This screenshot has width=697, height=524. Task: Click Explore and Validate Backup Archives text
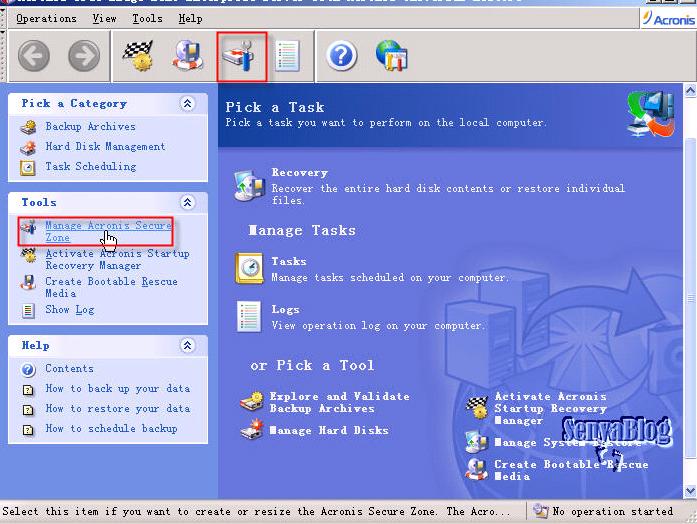339,402
